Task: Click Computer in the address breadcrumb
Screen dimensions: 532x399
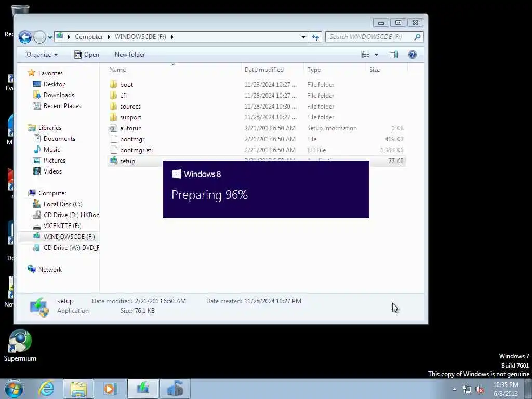Action: click(x=89, y=37)
